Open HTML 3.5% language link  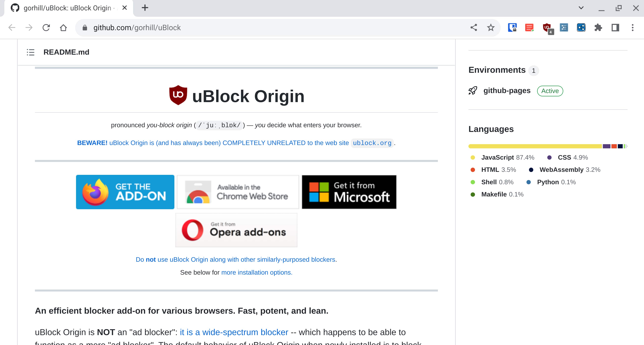click(493, 170)
